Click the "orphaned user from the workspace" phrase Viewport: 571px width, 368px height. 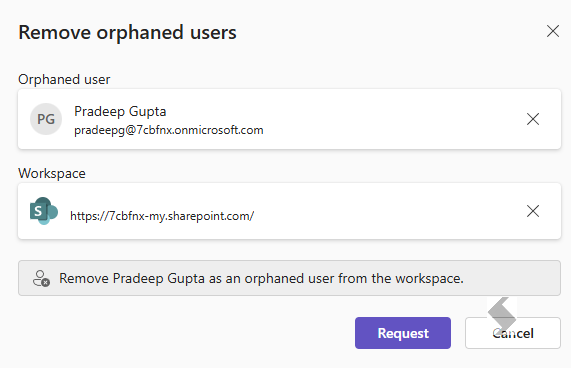354,278
